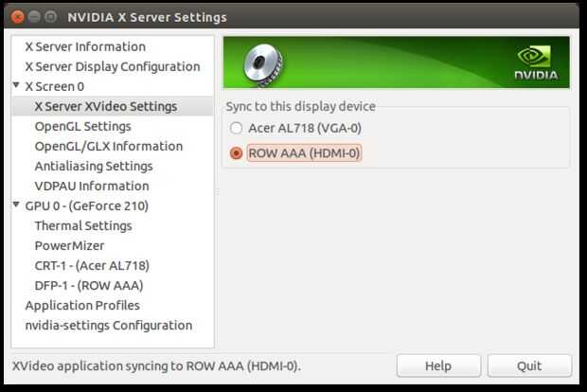
Task: Click the Help button
Action: [438, 365]
